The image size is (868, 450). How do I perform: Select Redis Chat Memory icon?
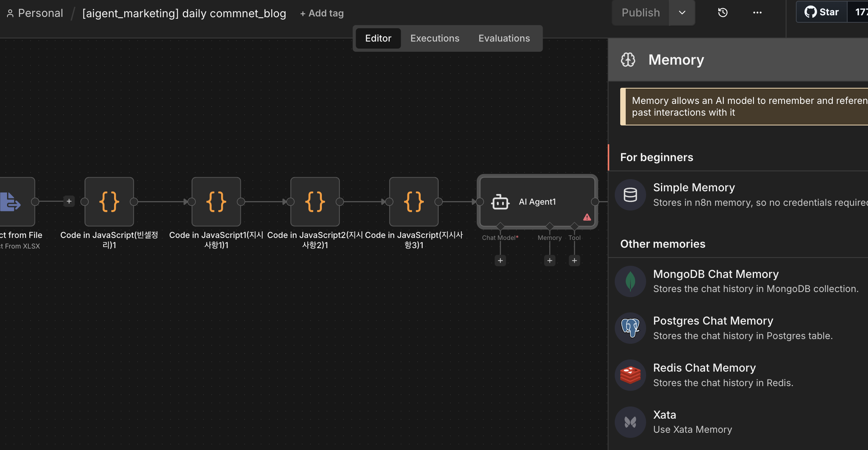tap(630, 375)
